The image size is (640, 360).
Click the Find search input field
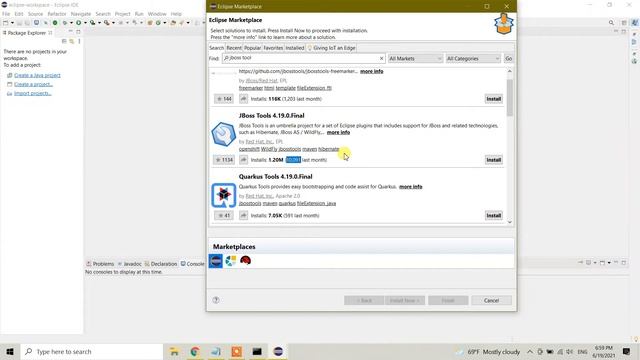pyautogui.click(x=302, y=58)
